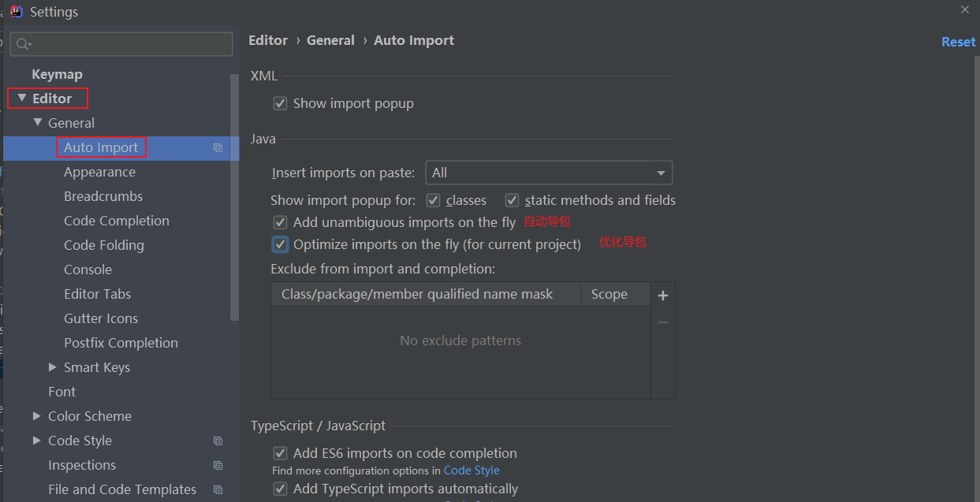This screenshot has width=980, height=502.
Task: Close the Settings dialog
Action: coord(965,9)
